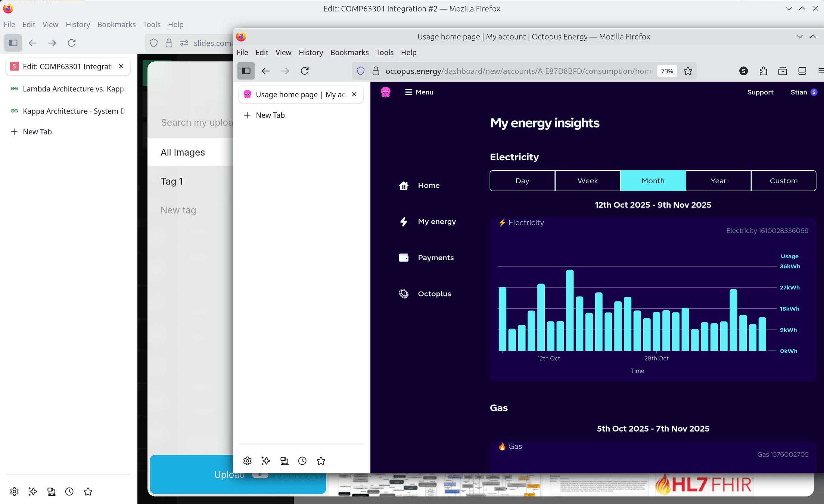Click the Octopus Energy logo in the page header
Image resolution: width=824 pixels, height=504 pixels.
pyautogui.click(x=385, y=92)
